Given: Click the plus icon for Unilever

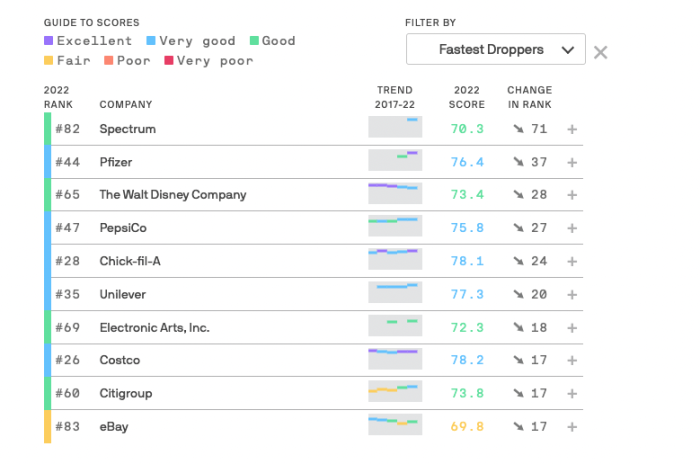Looking at the screenshot, I should (x=572, y=294).
